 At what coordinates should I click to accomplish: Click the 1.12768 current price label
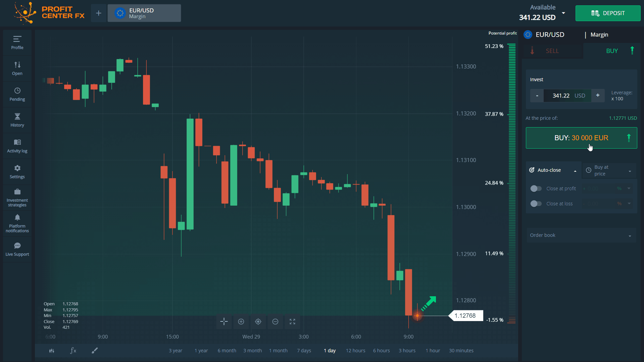[465, 316]
